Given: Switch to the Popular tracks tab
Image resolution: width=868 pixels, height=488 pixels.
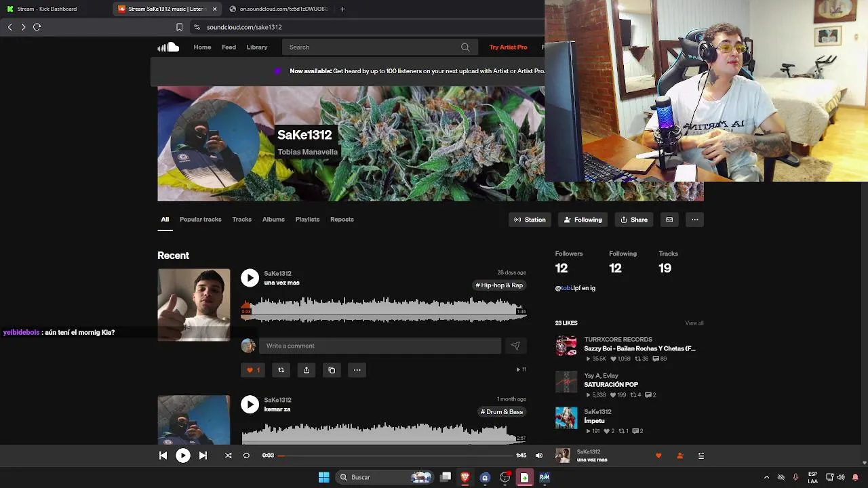Looking at the screenshot, I should pyautogui.click(x=201, y=220).
